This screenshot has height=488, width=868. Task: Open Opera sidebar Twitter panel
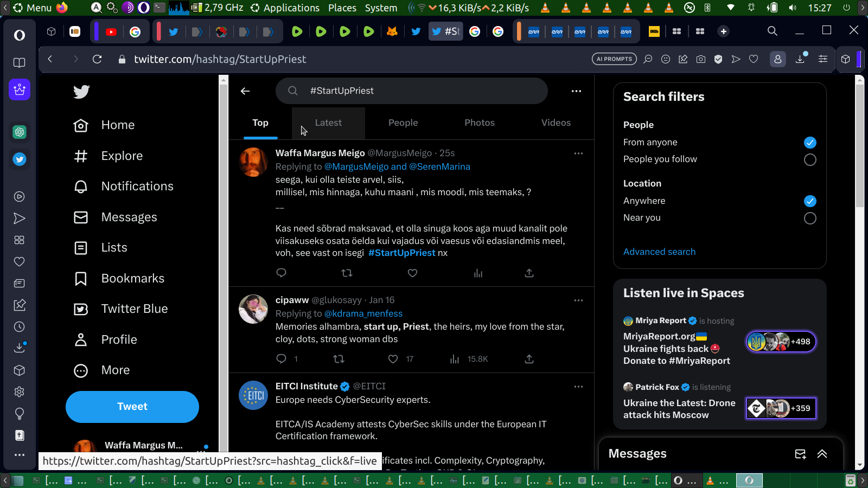tap(20, 159)
